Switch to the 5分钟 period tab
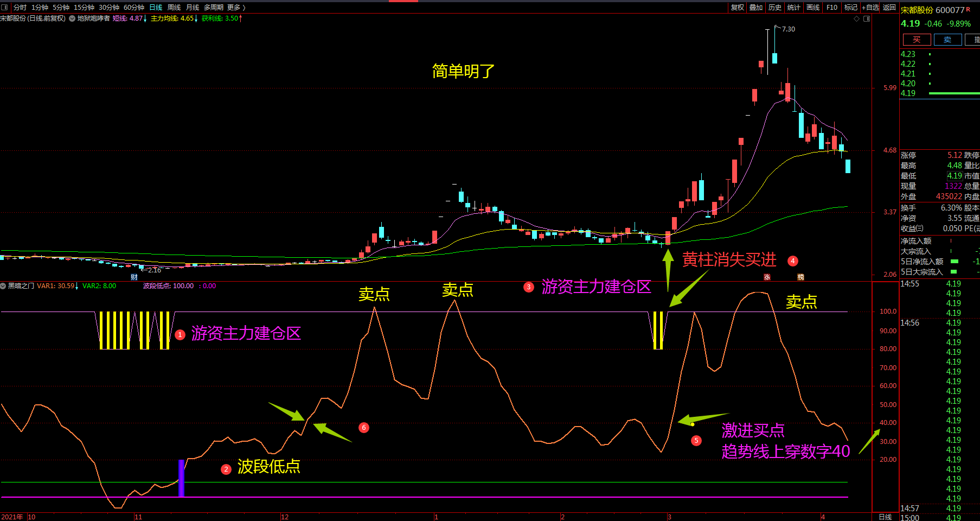Screen dimensions: 980x521 click(x=61, y=7)
